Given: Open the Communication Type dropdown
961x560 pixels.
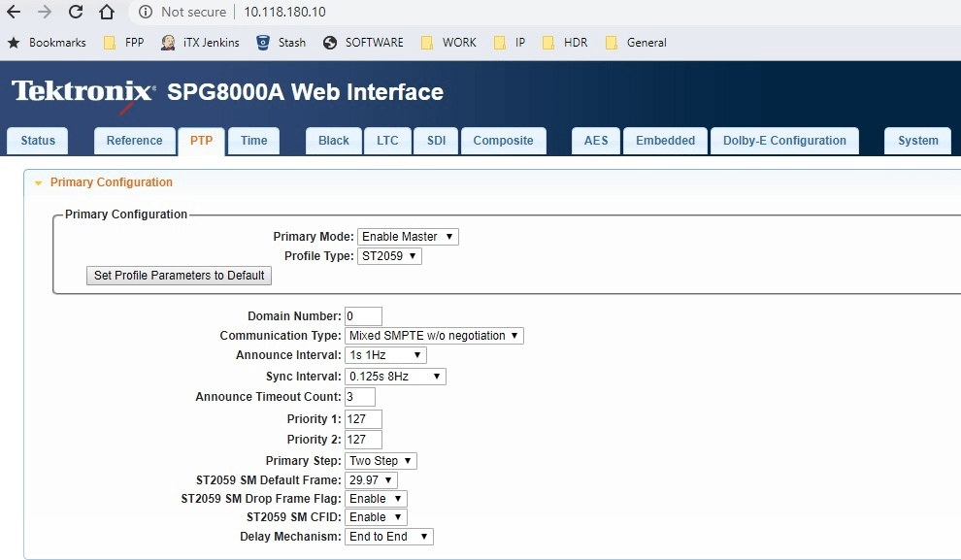Looking at the screenshot, I should click(434, 336).
